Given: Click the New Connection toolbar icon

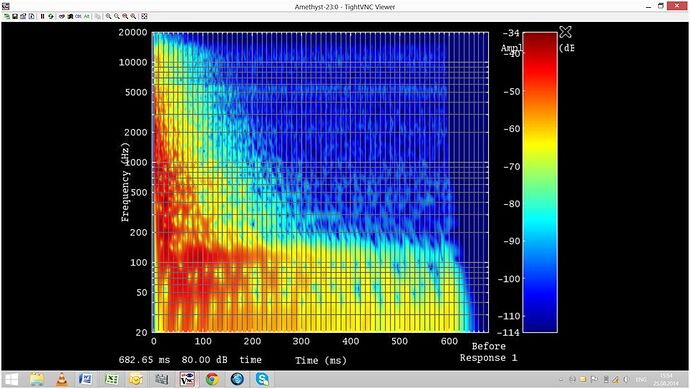Looking at the screenshot, I should (7, 16).
